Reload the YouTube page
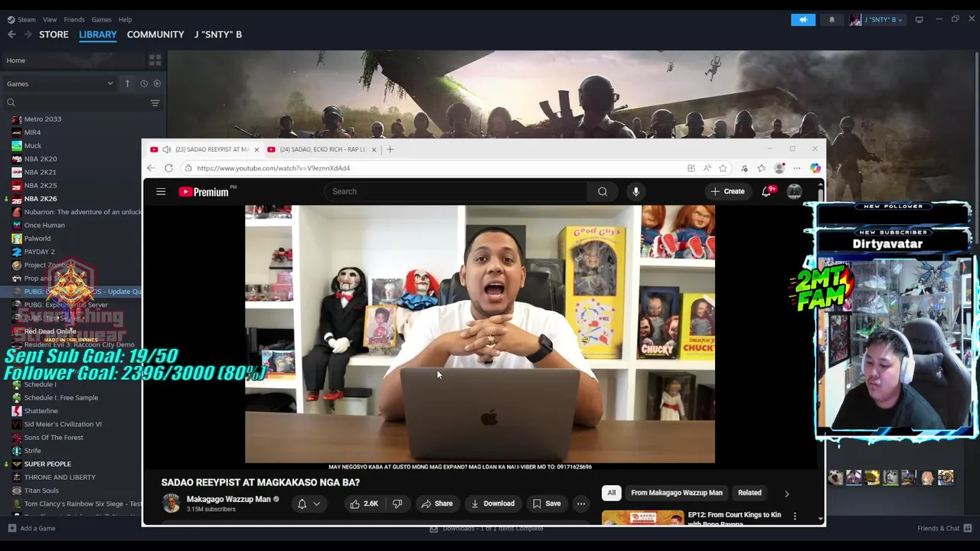 (168, 168)
